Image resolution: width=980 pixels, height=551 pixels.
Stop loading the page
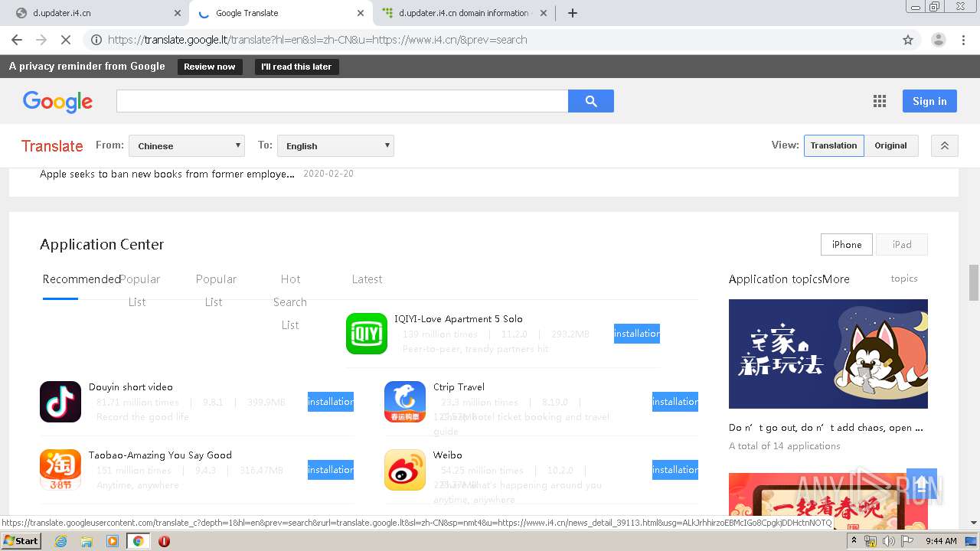65,40
